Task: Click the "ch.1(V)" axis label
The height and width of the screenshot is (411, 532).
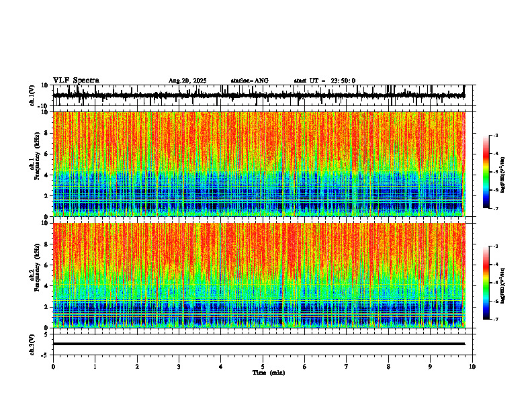Action: coord(32,95)
